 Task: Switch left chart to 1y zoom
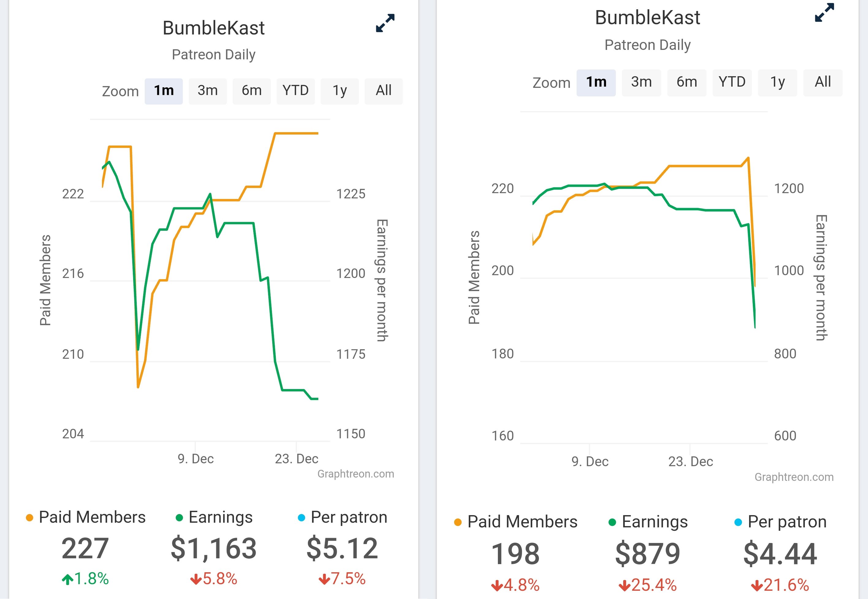pyautogui.click(x=339, y=91)
